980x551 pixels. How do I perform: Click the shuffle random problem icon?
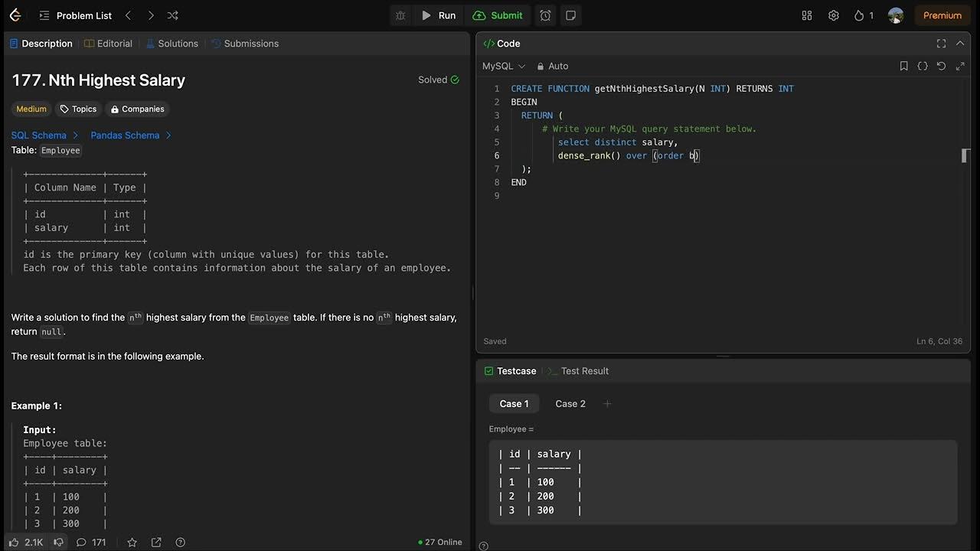tap(173, 15)
